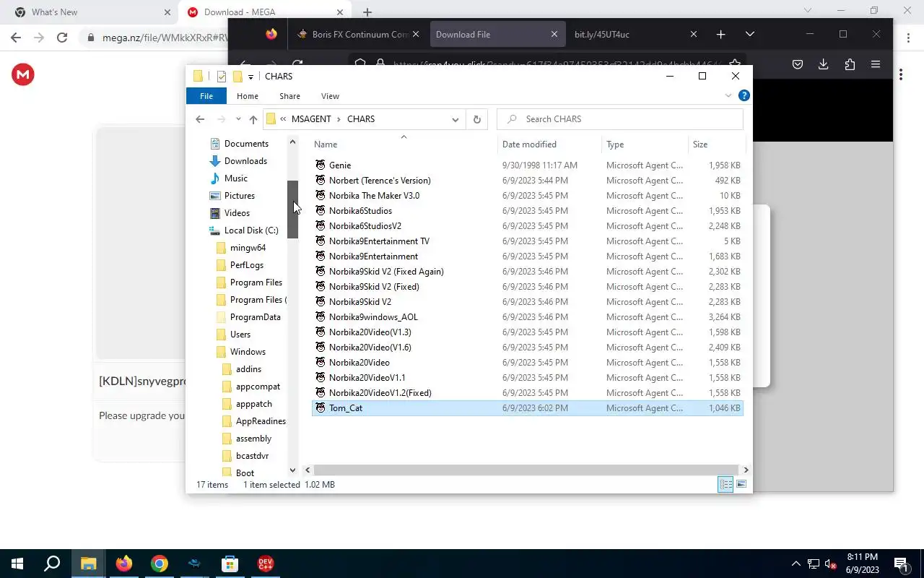Switch to Large icons view layout
This screenshot has width=924, height=578.
pyautogui.click(x=741, y=484)
